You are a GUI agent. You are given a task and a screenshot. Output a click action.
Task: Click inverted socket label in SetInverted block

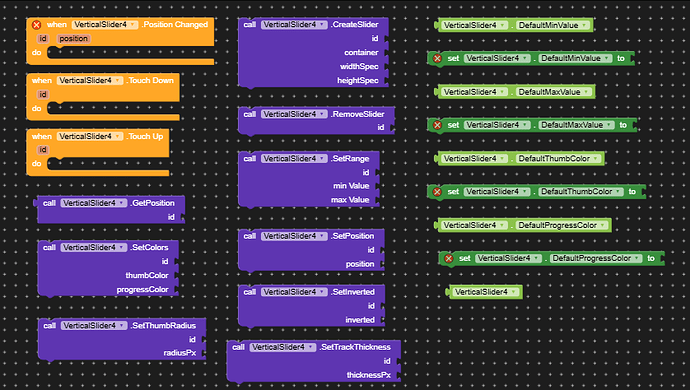point(360,320)
